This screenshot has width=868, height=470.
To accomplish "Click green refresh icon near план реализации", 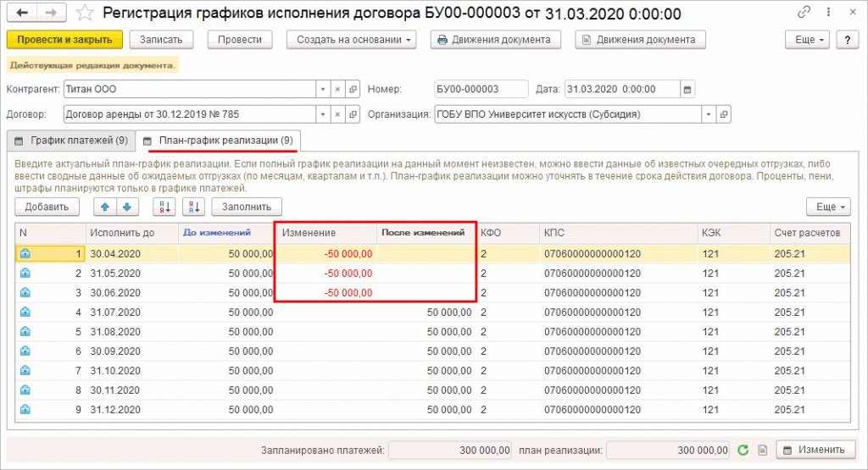I will pyautogui.click(x=743, y=451).
